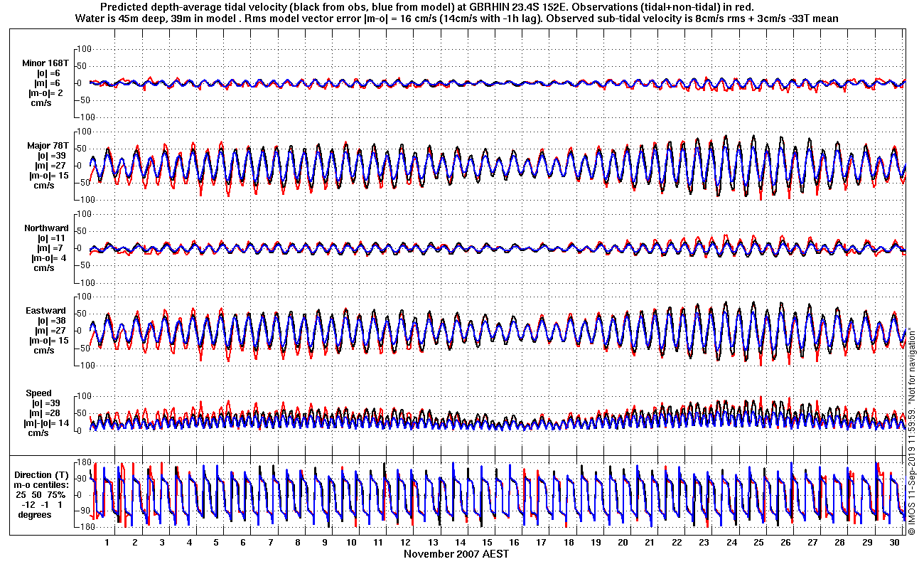Click day 30 on the date axis
This screenshot has width=924, height=569.
[x=895, y=543]
